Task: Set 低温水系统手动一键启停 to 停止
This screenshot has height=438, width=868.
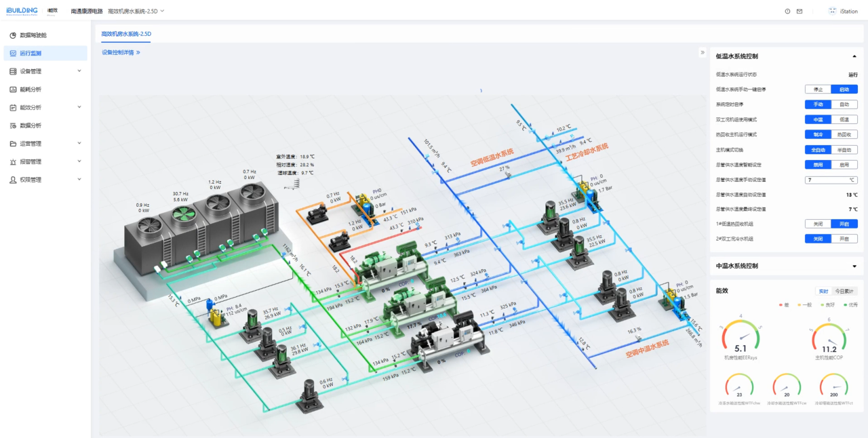Action: pos(818,89)
